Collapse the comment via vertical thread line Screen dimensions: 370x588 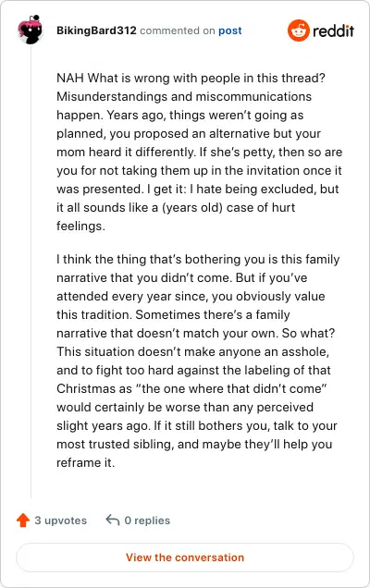31,270
